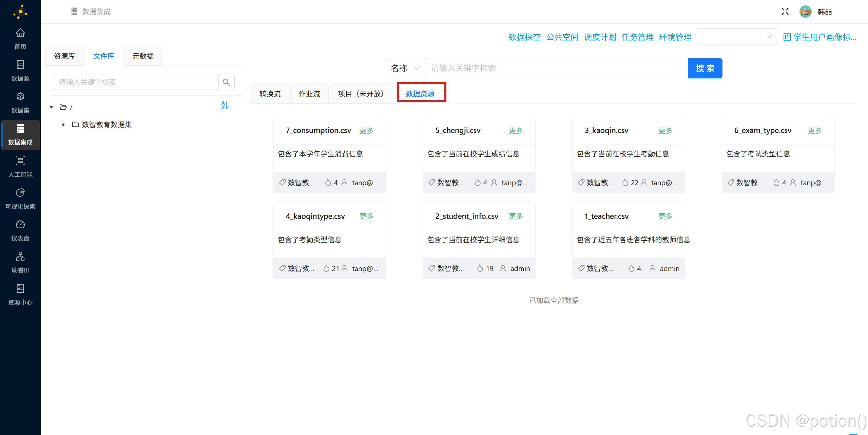This screenshot has height=435, width=868.
Task: Click the tag icon on 7_consumption.csv card
Action: coord(282,183)
